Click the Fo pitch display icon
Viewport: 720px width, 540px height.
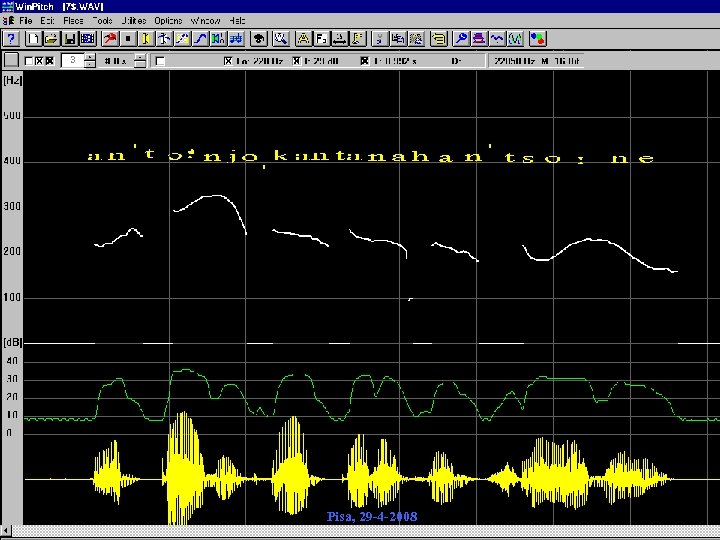coord(321,39)
